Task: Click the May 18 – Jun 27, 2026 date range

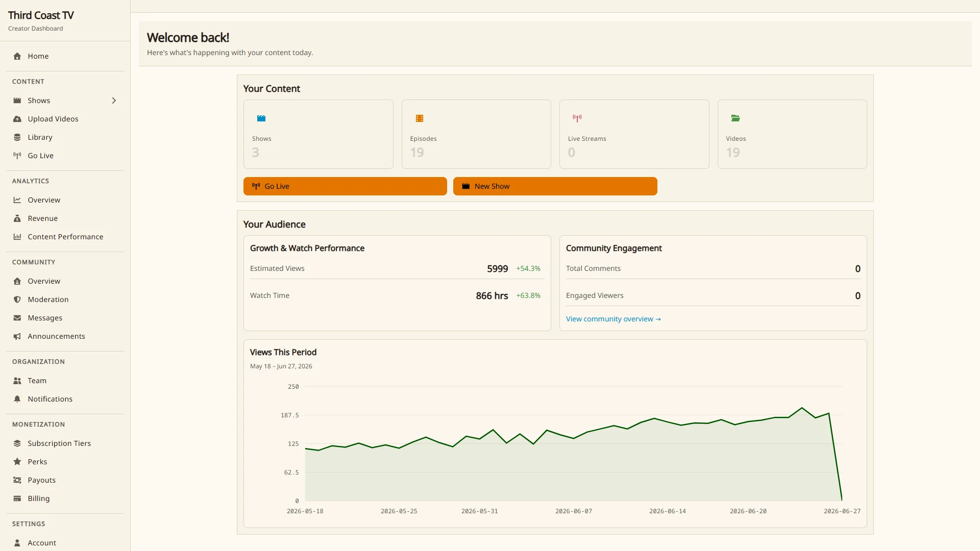Action: click(281, 366)
